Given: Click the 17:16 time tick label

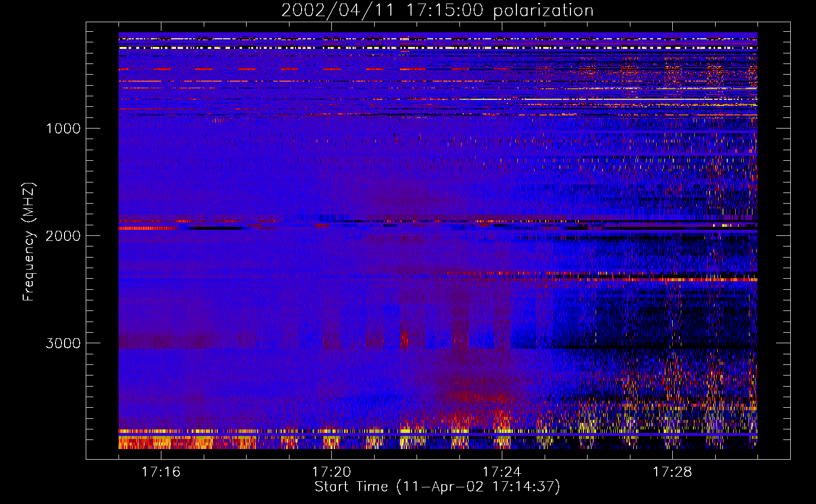Looking at the screenshot, I should point(161,472).
